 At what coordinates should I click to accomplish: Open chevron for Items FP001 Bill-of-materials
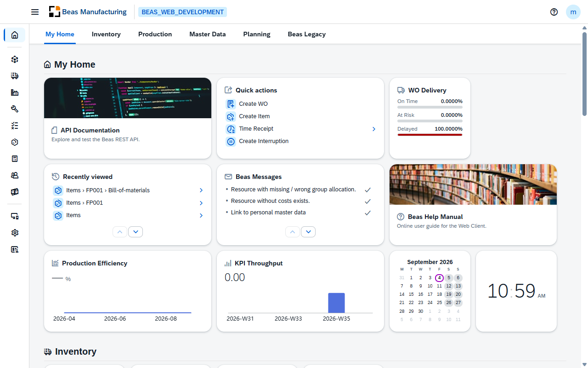tap(201, 190)
